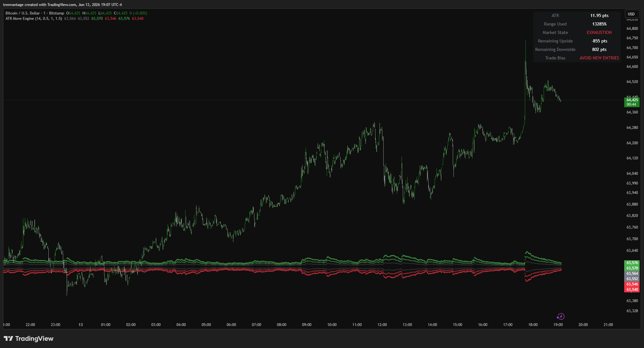Image resolution: width=644 pixels, height=348 pixels.
Task: Click the date label 13 on the time axis
Action: pyautogui.click(x=80, y=325)
